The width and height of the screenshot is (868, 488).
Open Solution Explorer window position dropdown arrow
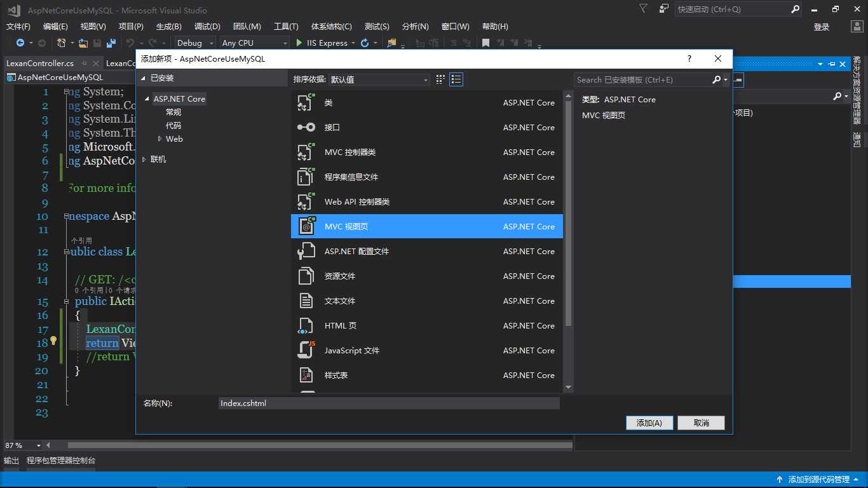820,64
